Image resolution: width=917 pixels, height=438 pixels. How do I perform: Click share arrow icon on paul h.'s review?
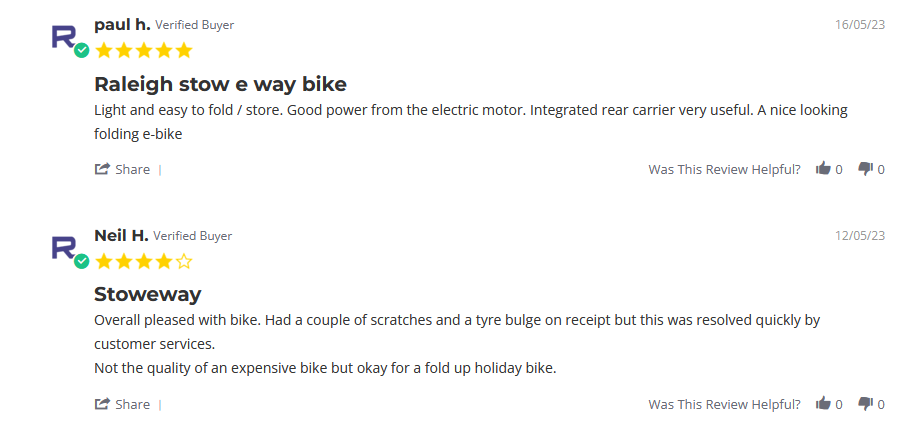click(102, 169)
